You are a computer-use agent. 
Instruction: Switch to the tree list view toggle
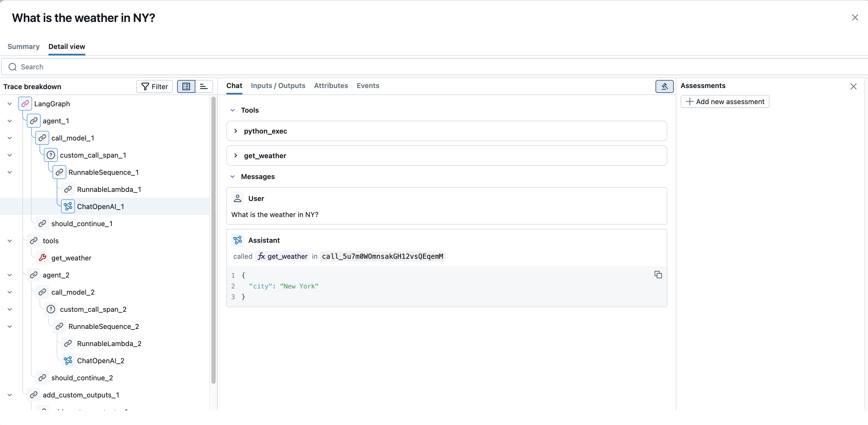[186, 86]
